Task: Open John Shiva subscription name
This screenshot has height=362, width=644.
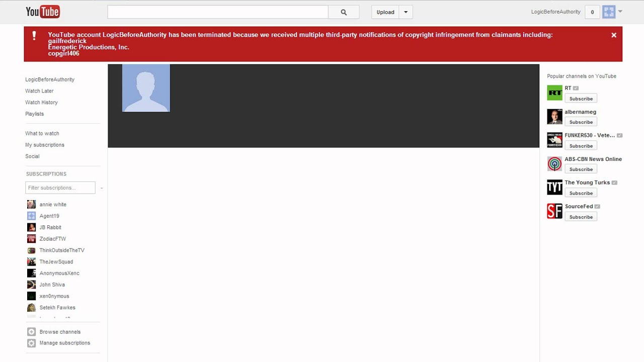Action: (52, 285)
